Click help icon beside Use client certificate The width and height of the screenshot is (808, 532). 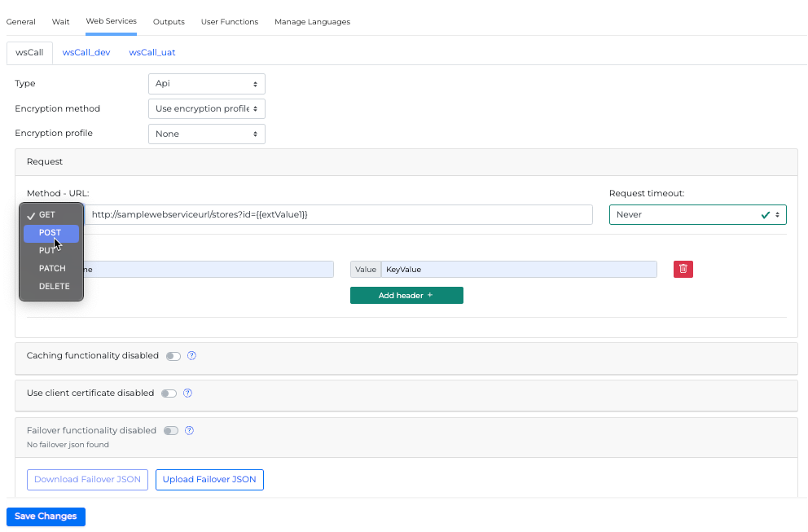point(187,394)
